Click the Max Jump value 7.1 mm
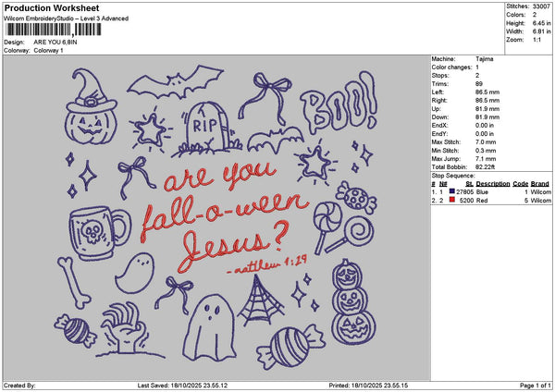The image size is (555, 392). pos(486,159)
